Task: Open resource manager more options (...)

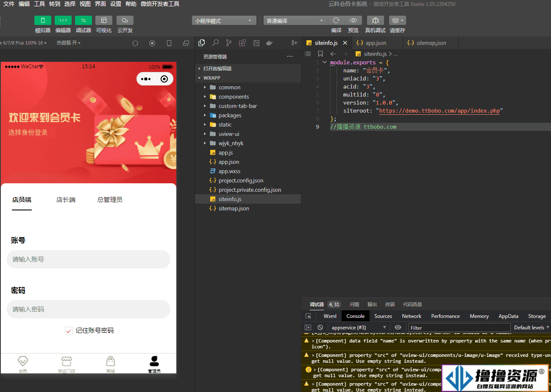Action: pos(290,56)
